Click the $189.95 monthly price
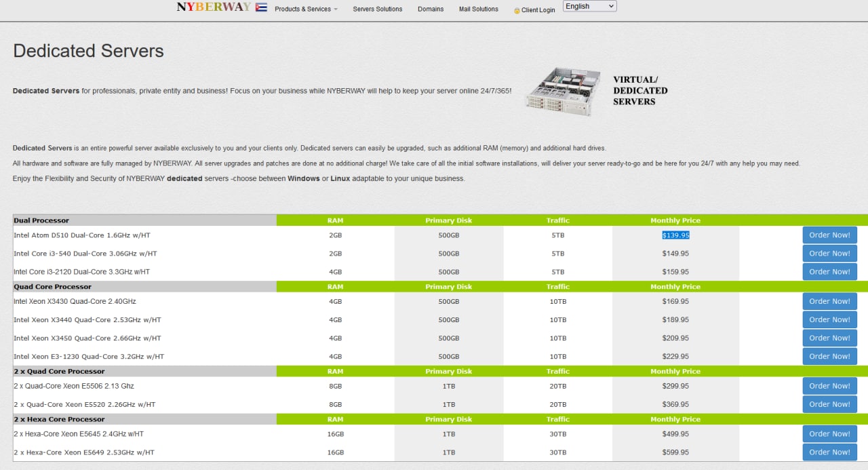868x470 pixels. click(x=675, y=320)
